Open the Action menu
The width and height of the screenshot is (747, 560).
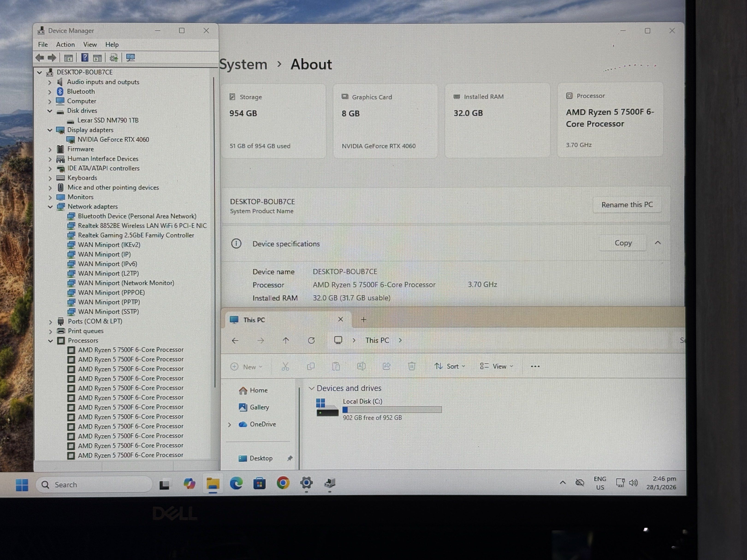pos(65,44)
